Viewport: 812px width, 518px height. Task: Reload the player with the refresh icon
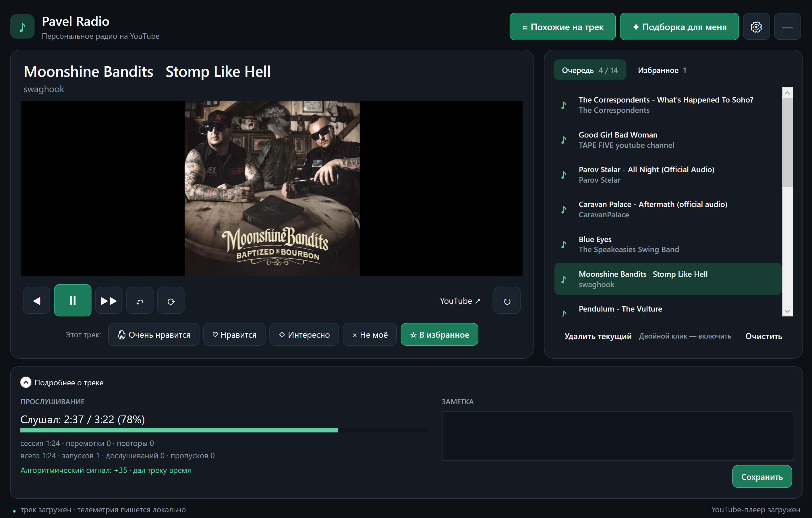coord(507,300)
